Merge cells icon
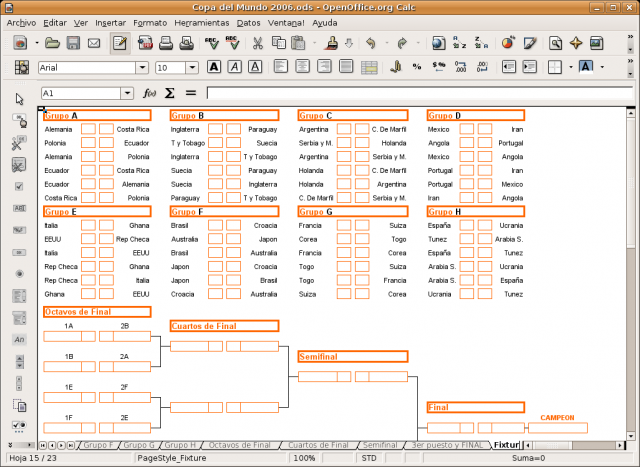Screen dimensions: 640x467 [369, 67]
